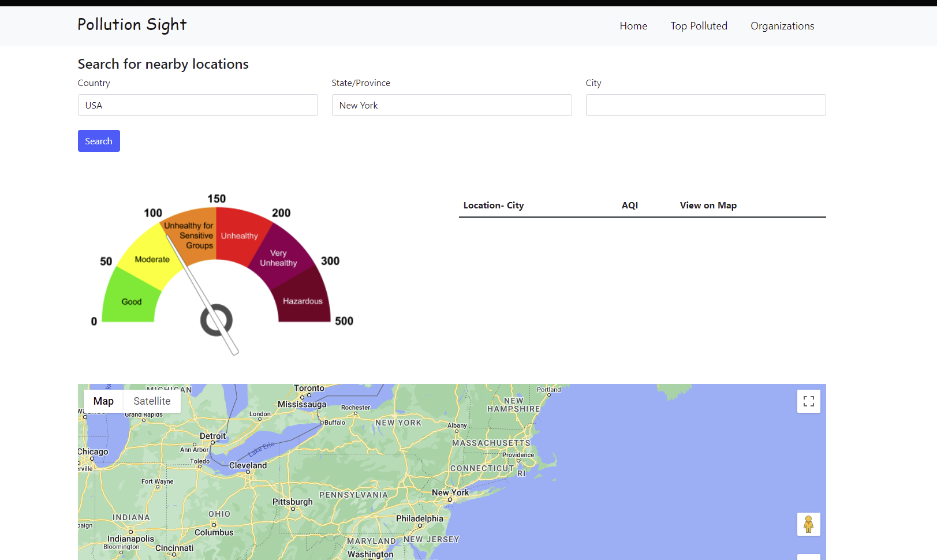
Task: Click Cleveland label on map
Action: point(248,465)
